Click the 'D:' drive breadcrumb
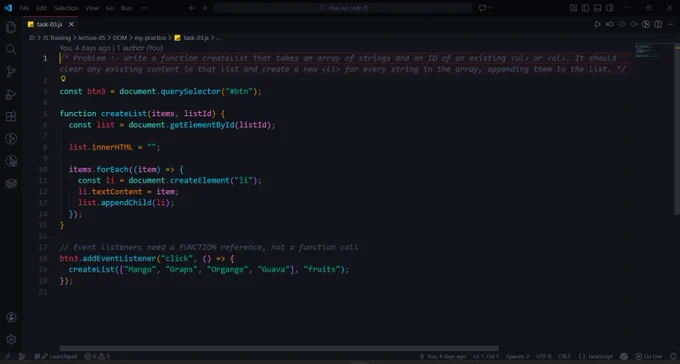This screenshot has height=364, width=680. pyautogui.click(x=33, y=38)
